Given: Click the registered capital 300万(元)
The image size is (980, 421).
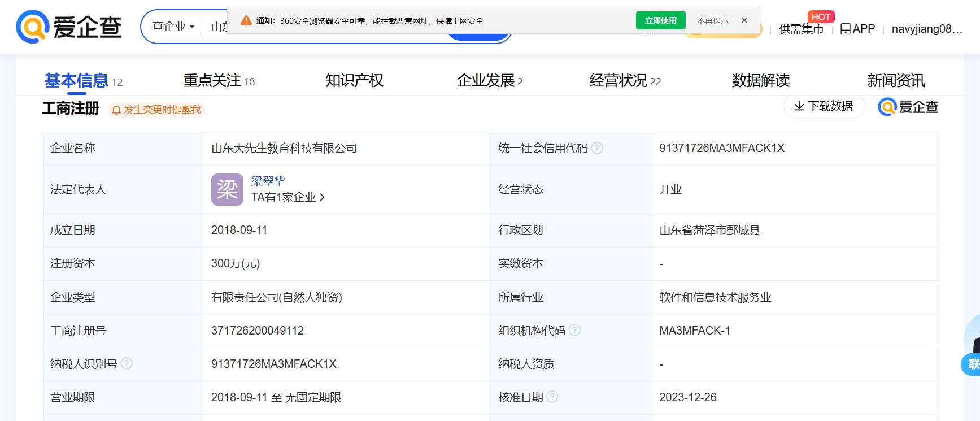Looking at the screenshot, I should (236, 263).
